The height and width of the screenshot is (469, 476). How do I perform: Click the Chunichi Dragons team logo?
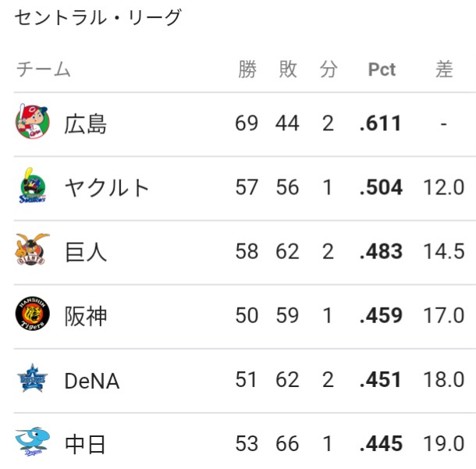(x=33, y=442)
